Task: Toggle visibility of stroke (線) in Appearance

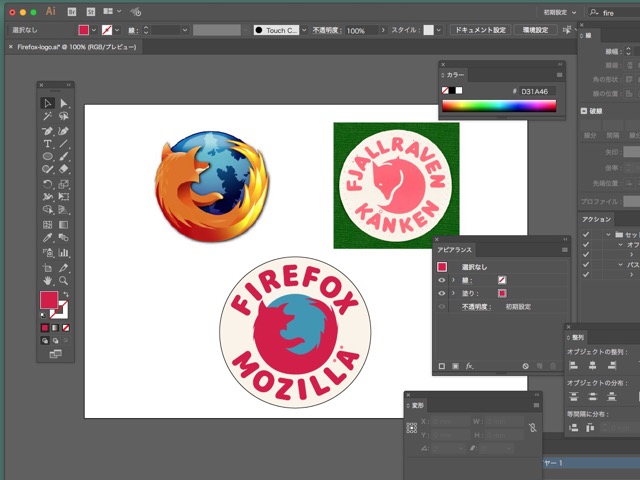Action: (442, 280)
